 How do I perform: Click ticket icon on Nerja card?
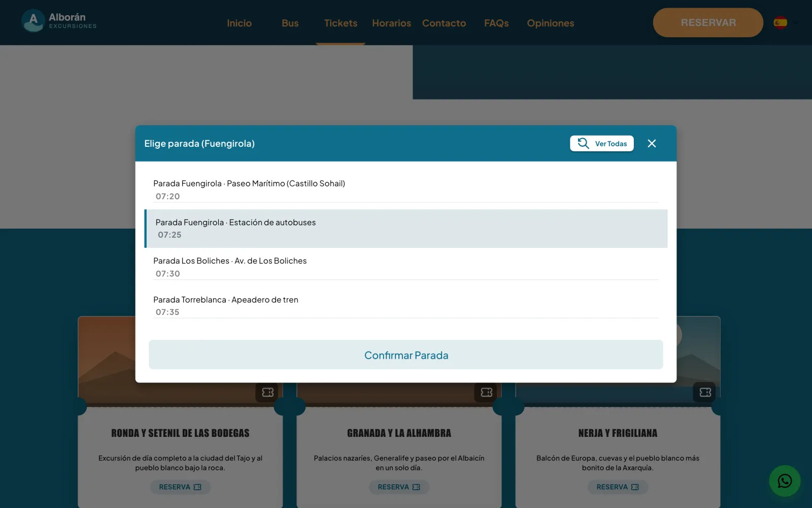[705, 392]
